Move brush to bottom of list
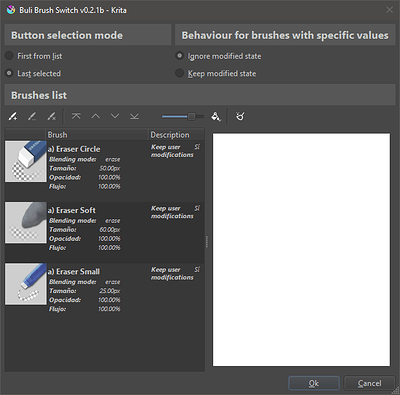400x395 pixels. click(x=134, y=116)
